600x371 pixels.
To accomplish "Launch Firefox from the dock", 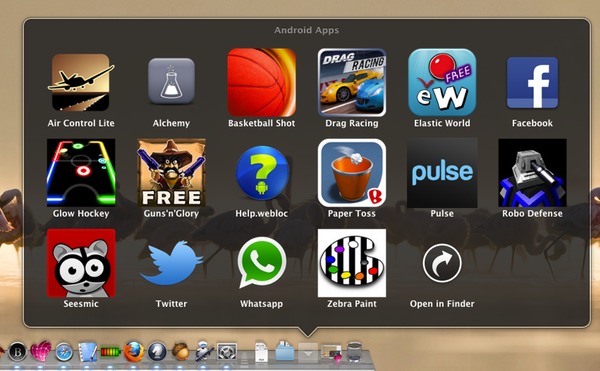I will coord(134,352).
